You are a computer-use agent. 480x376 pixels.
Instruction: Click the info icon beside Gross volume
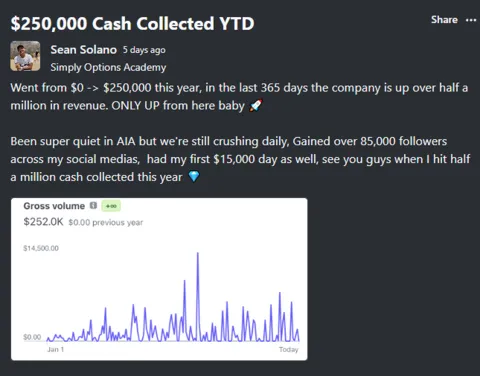click(93, 206)
